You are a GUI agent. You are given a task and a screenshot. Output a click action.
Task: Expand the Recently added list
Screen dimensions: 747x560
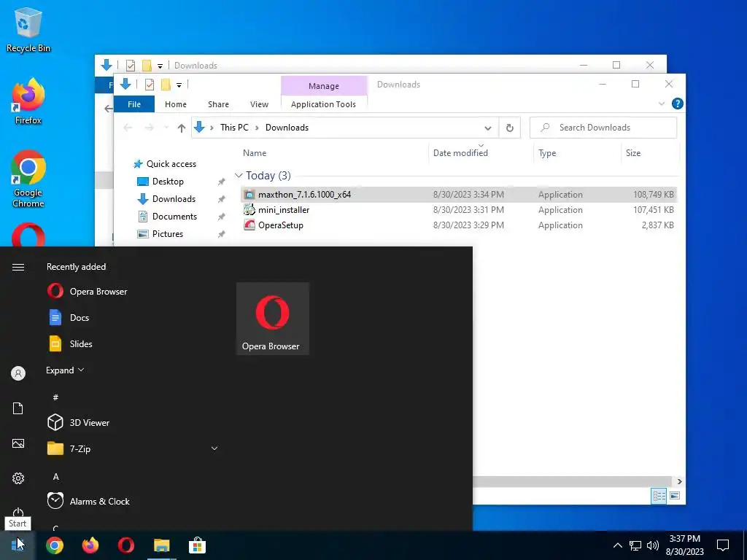click(65, 370)
